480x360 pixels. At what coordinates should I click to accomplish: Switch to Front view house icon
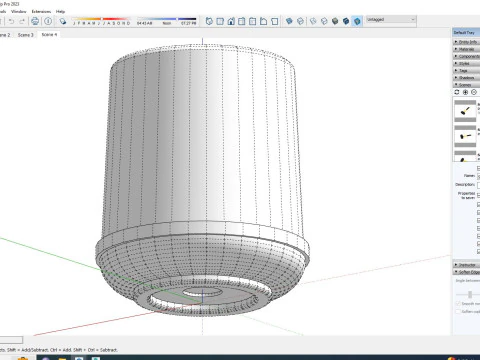(x=231, y=21)
